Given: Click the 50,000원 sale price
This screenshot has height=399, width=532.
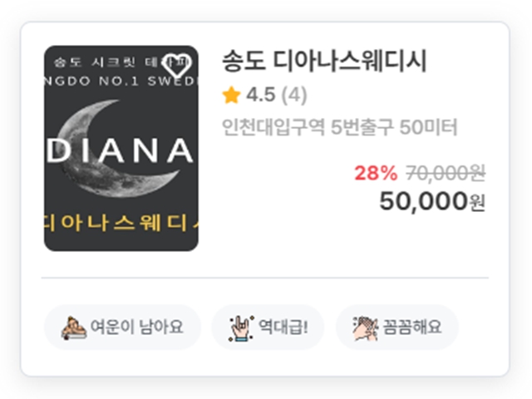Looking at the screenshot, I should 432,201.
